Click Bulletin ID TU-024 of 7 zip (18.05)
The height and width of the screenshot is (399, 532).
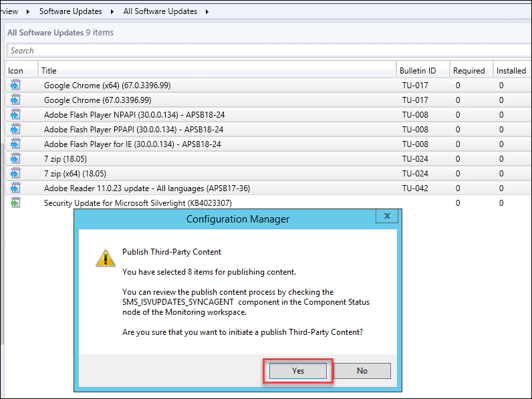(415, 159)
